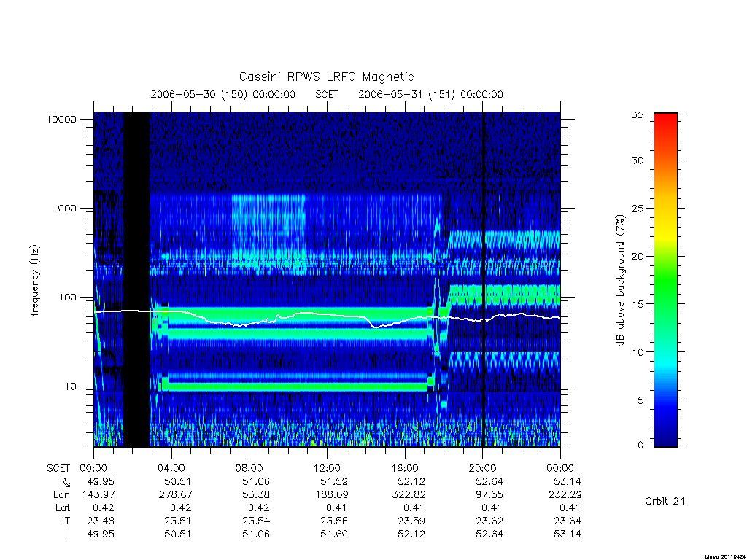Click the 'Lat' row label
This screenshot has height=560, width=747.
(63, 507)
